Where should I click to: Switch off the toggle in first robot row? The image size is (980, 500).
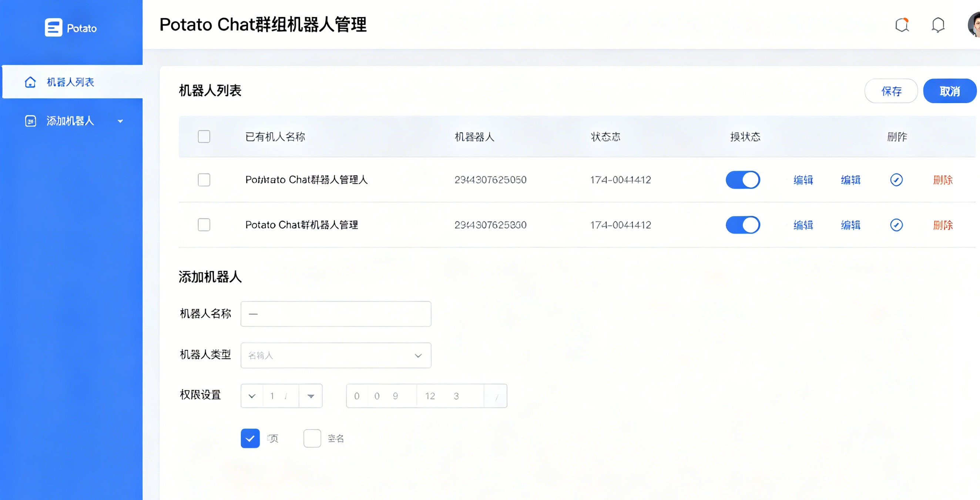[x=743, y=180]
